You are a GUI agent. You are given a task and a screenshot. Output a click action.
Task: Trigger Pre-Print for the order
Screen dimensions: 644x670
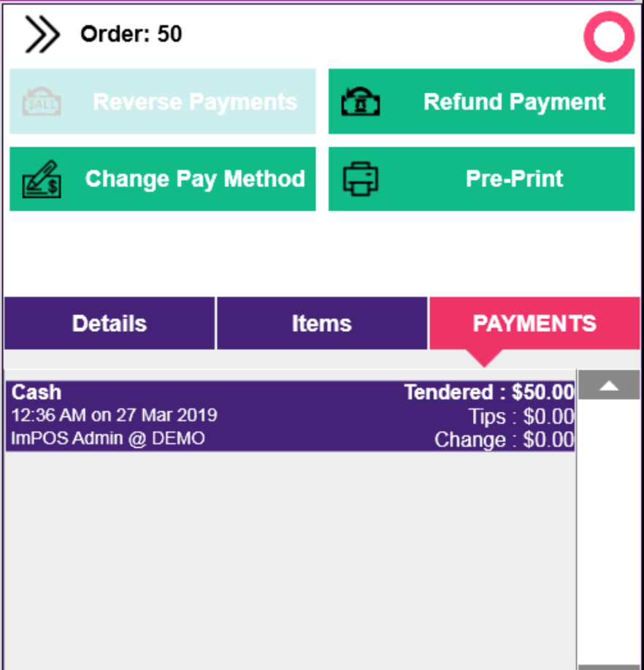pyautogui.click(x=481, y=179)
